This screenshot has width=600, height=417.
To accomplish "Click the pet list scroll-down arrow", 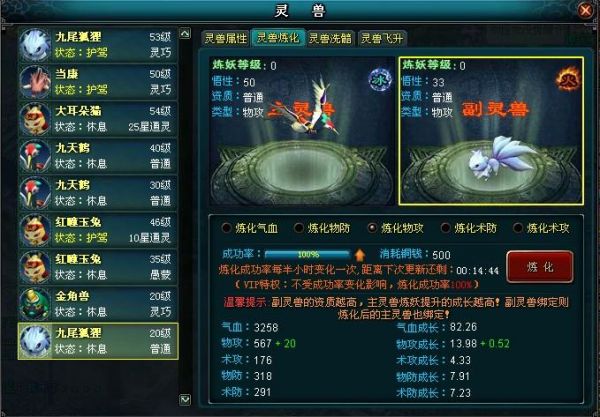I will tap(185, 400).
